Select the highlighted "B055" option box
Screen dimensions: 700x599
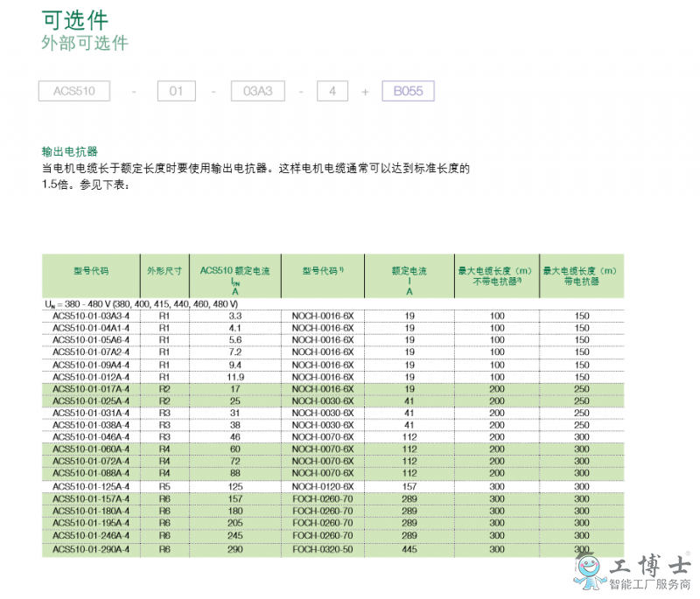(408, 91)
